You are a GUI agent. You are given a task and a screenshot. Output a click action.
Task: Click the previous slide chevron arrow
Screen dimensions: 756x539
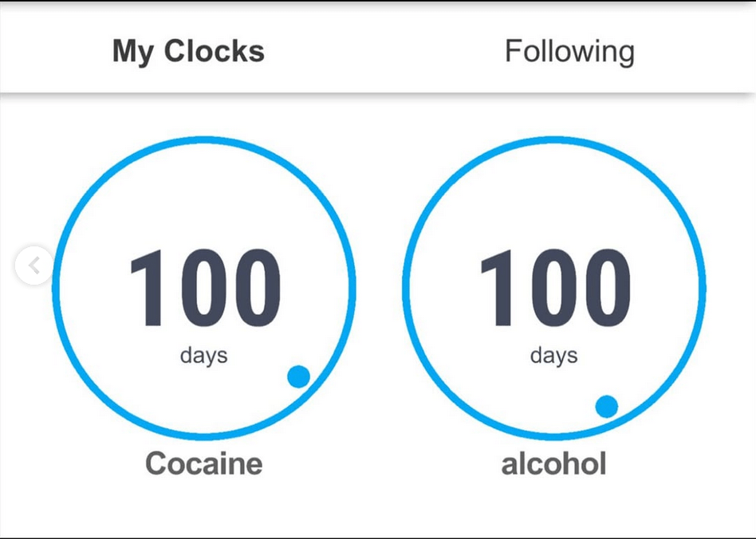pyautogui.click(x=33, y=266)
